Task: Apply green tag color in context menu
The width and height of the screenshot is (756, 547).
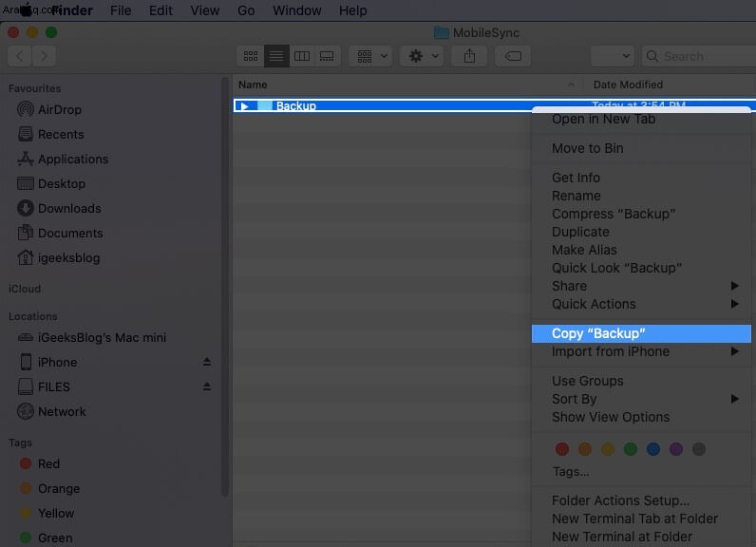Action: (631, 449)
